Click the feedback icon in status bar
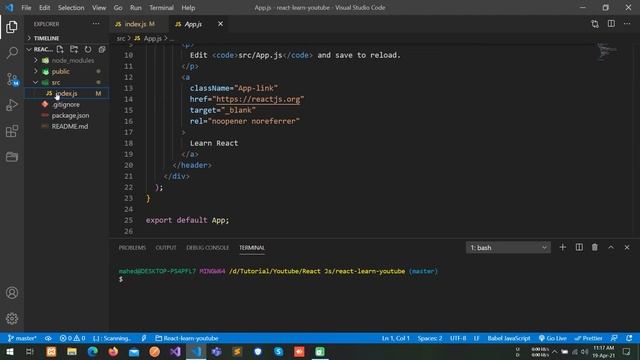The width and height of the screenshot is (640, 360). coord(614,338)
